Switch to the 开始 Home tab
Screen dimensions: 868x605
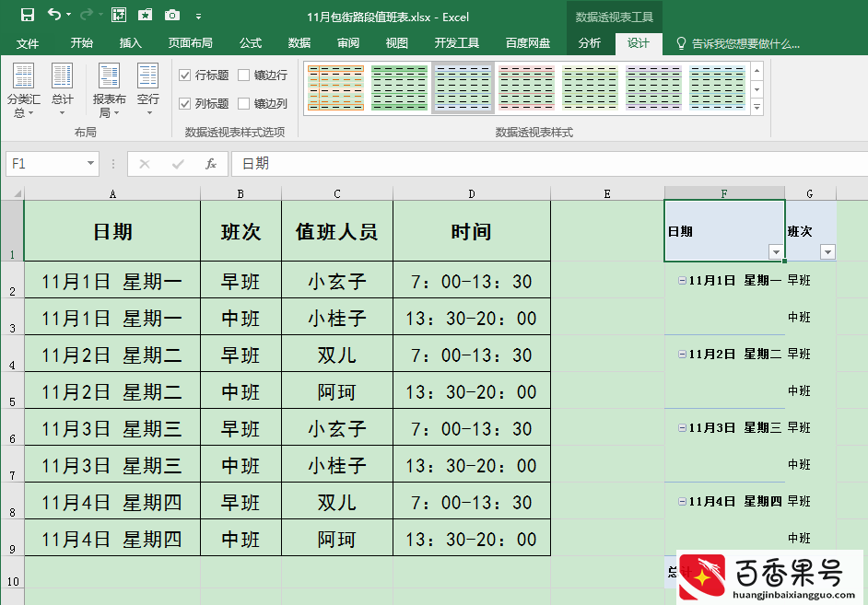coord(82,43)
